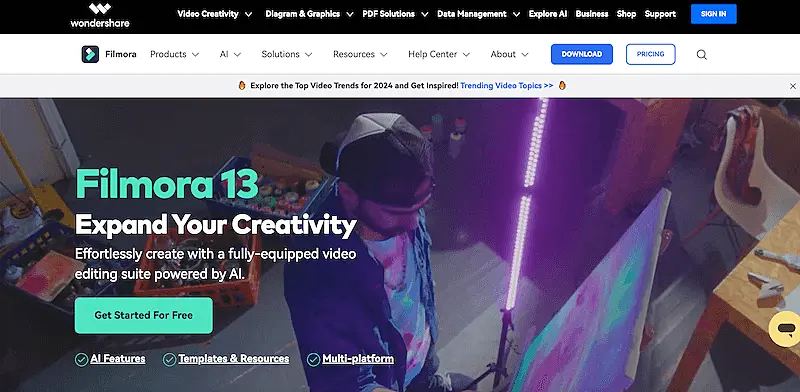The image size is (800, 392).
Task: Open the Multi-platform link
Action: click(358, 359)
